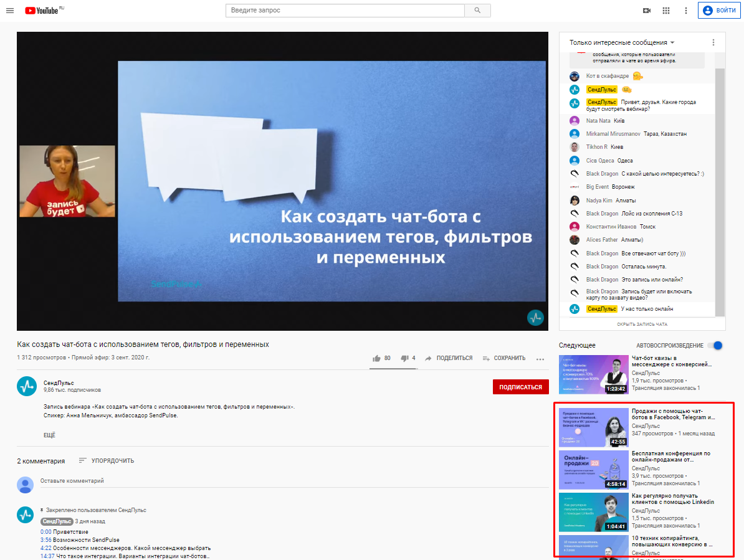Expand the description with ЕЩЁ

click(x=49, y=435)
